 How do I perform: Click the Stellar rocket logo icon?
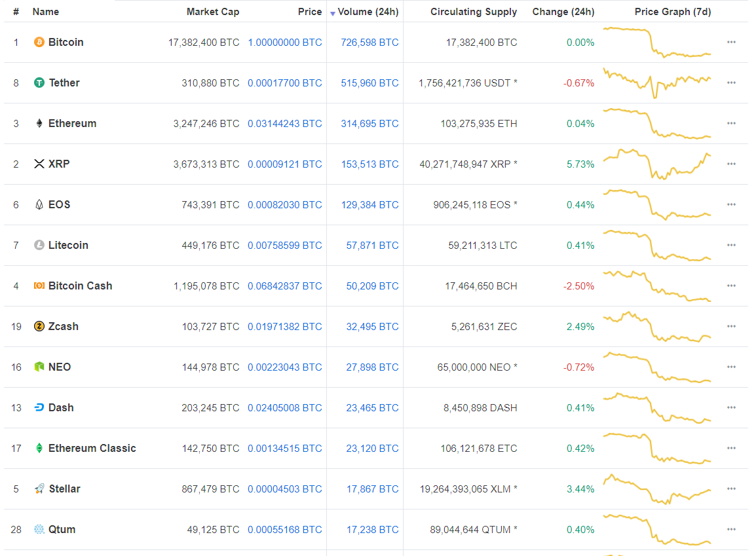pos(39,489)
